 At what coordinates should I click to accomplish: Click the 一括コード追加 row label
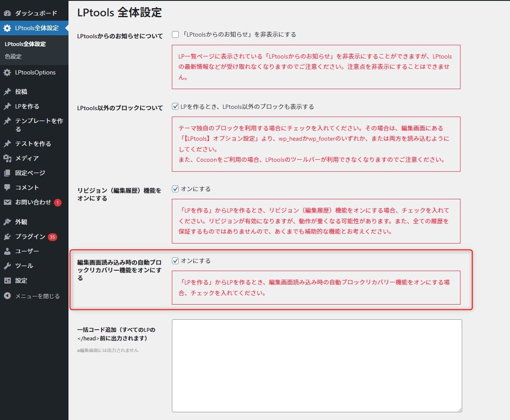coord(116,334)
